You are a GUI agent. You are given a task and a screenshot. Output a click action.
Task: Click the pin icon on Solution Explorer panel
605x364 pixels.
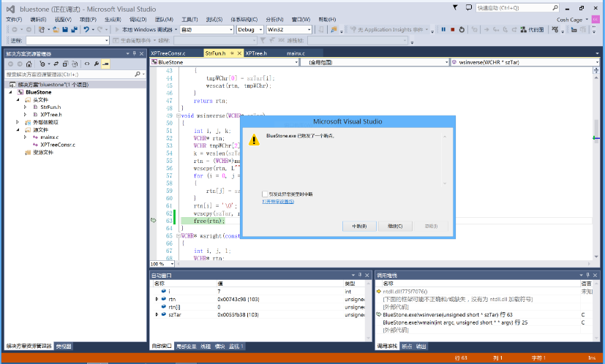tap(135, 53)
